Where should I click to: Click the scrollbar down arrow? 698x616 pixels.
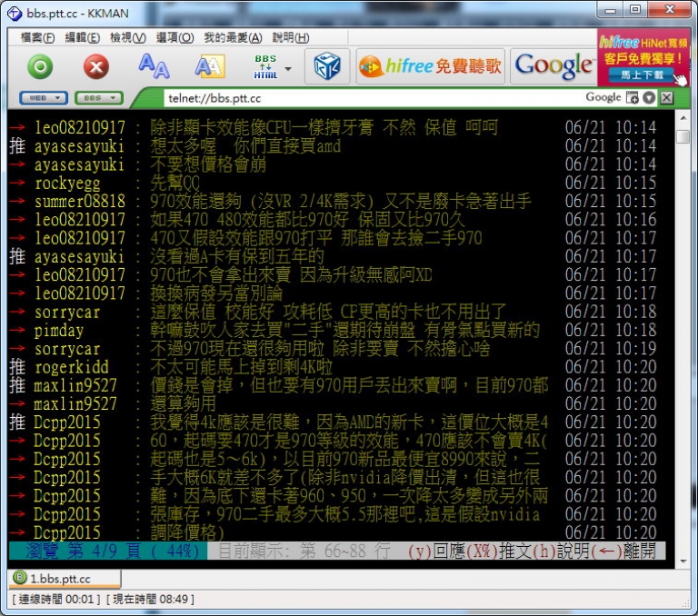[x=683, y=562]
